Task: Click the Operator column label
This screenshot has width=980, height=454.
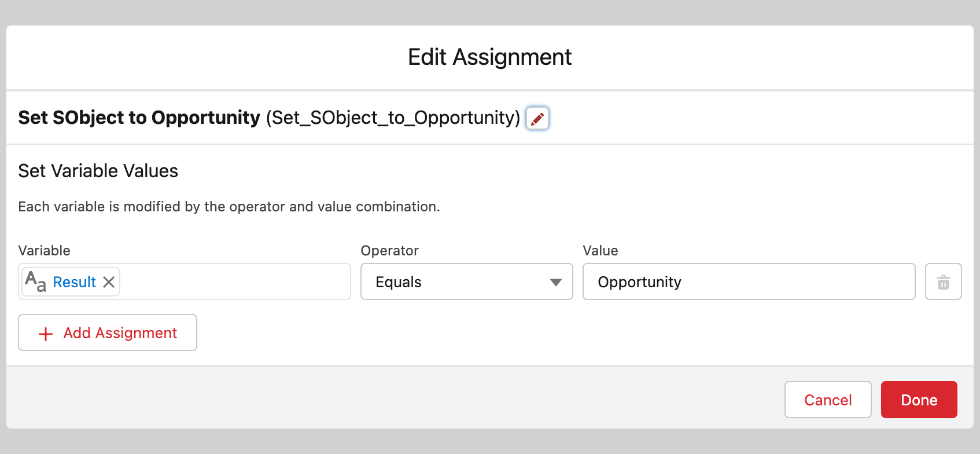Action: [x=389, y=251]
